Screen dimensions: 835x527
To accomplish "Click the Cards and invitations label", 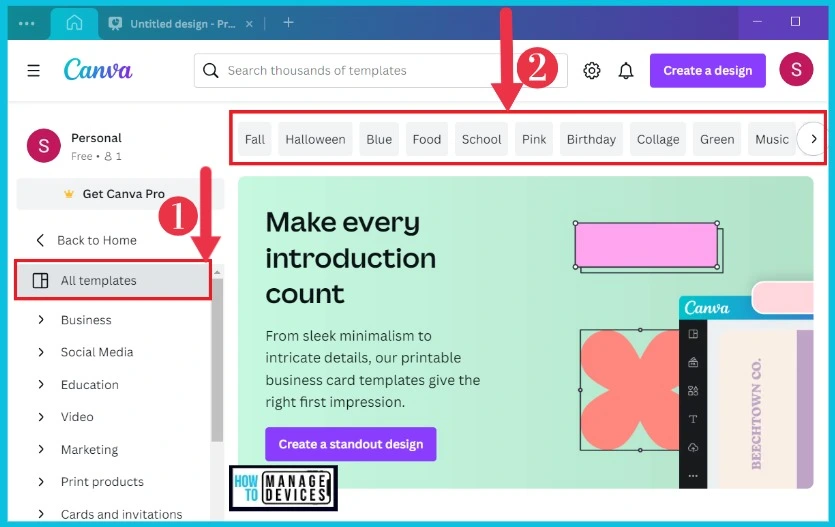I will [121, 514].
